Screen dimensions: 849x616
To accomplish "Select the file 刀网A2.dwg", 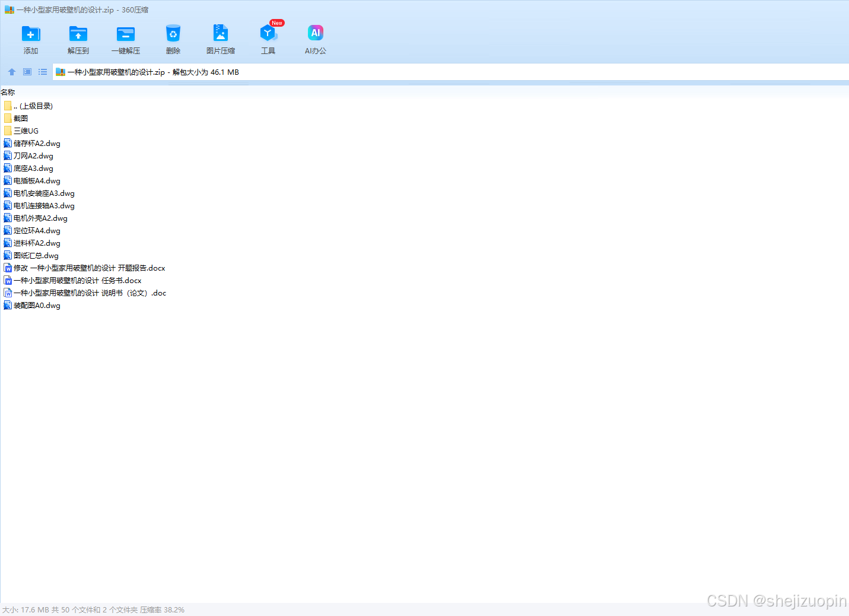I will tap(28, 155).
